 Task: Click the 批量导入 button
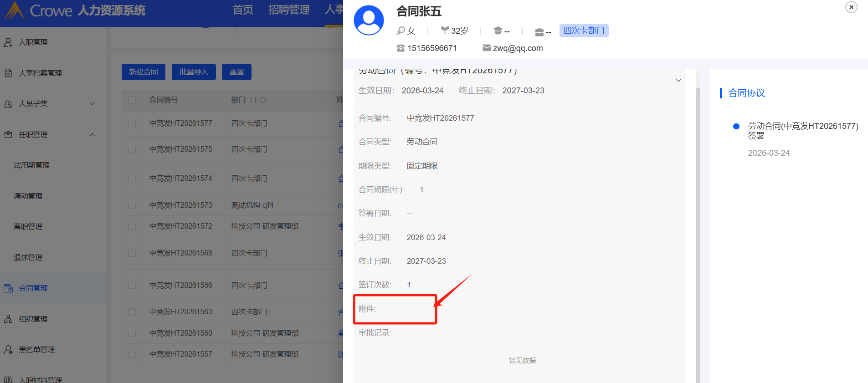click(x=194, y=72)
